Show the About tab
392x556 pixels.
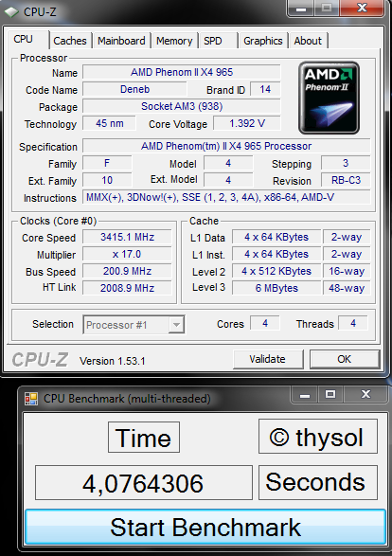click(x=308, y=41)
